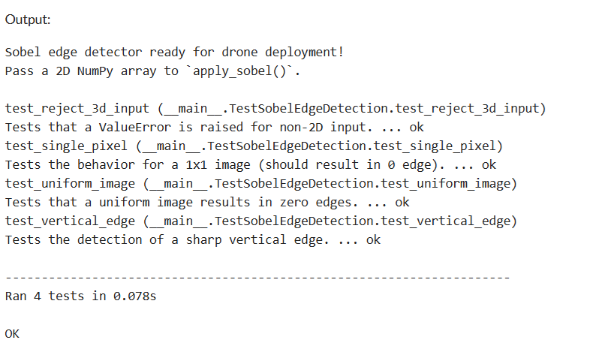Click "ok" after the sharp vertical edge test
Viewport: 608px width, 364px height.
[373, 240]
